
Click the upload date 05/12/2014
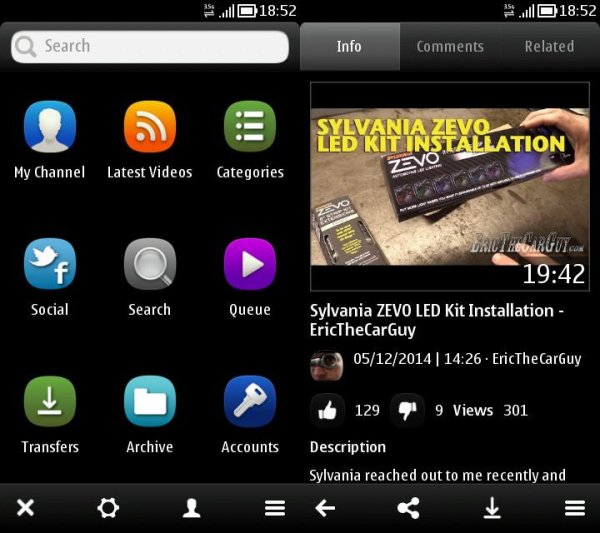[x=392, y=359]
